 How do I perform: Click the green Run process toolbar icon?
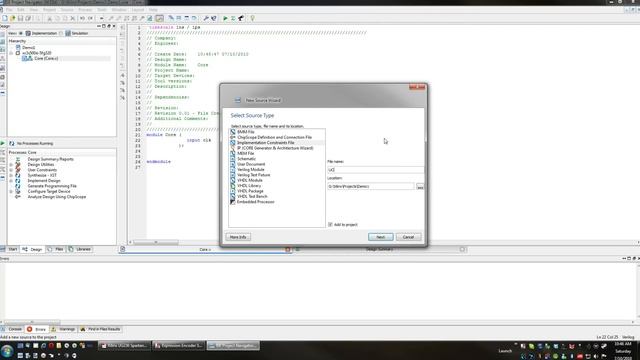pyautogui.click(x=225, y=18)
